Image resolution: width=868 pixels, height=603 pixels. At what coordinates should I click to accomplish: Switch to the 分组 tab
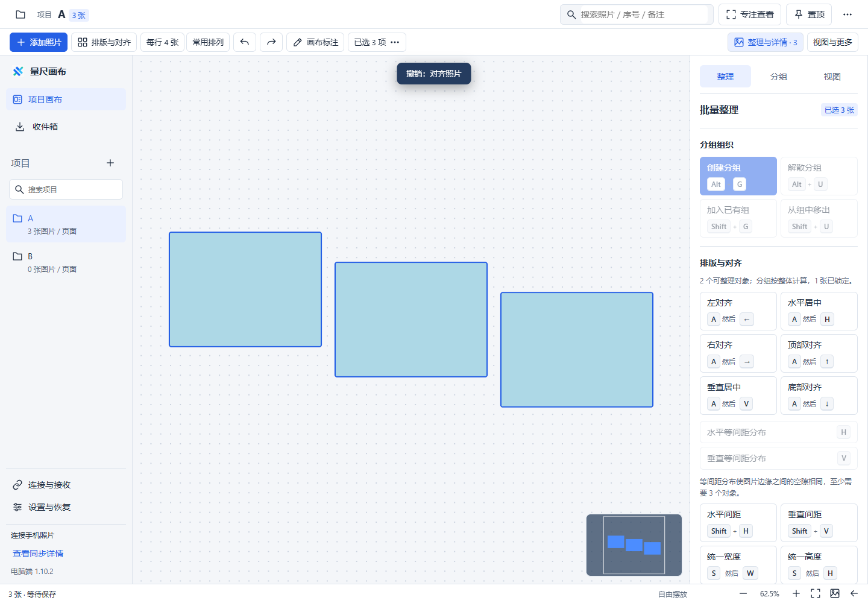tap(779, 77)
